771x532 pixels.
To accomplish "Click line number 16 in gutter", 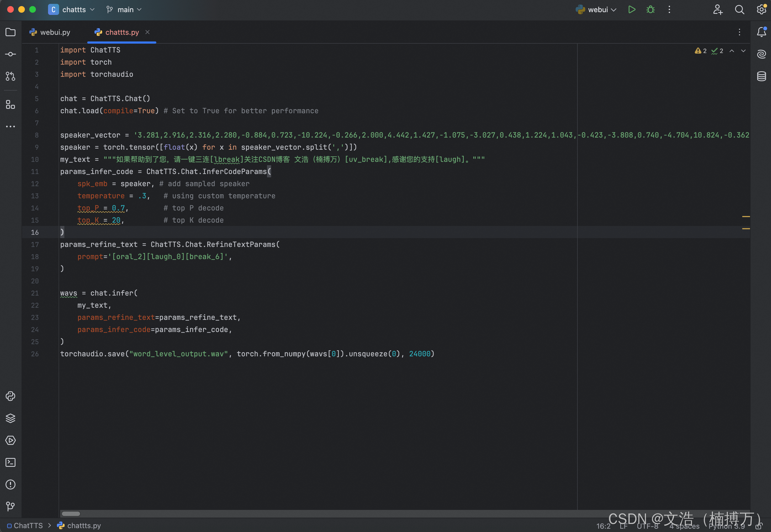I will point(35,232).
